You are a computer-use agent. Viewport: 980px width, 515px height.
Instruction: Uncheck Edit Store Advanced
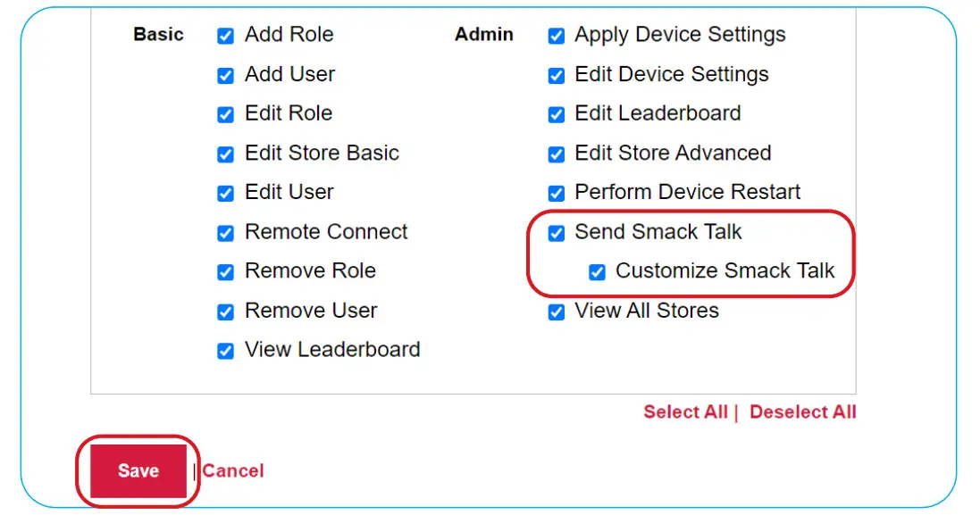pyautogui.click(x=556, y=154)
